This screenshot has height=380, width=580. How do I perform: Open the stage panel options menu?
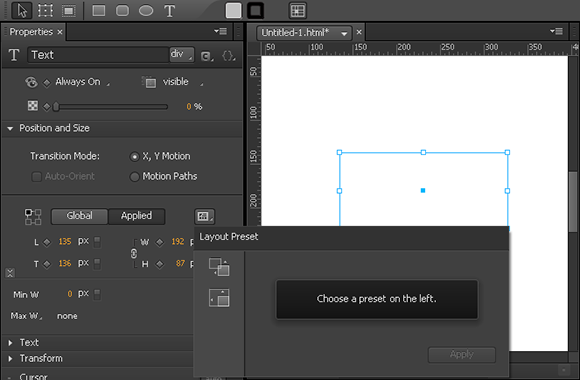[x=556, y=31]
